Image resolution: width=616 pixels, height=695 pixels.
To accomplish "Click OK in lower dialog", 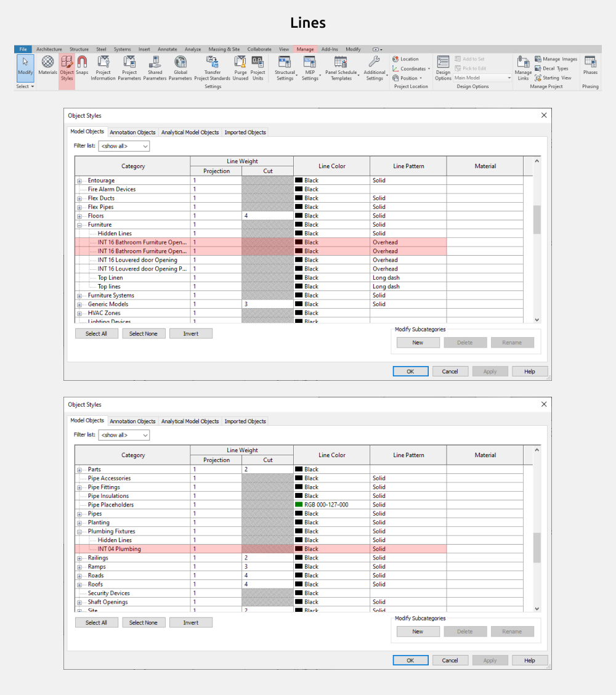I will [410, 660].
